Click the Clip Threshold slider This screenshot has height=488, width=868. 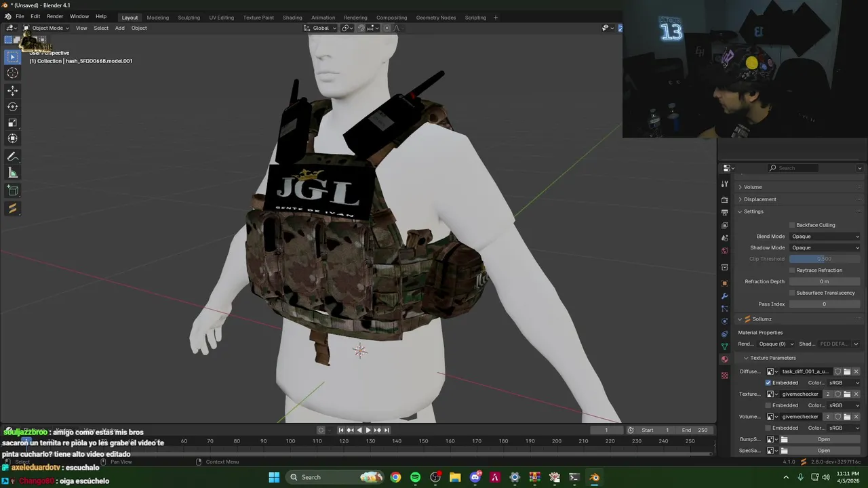coord(825,259)
